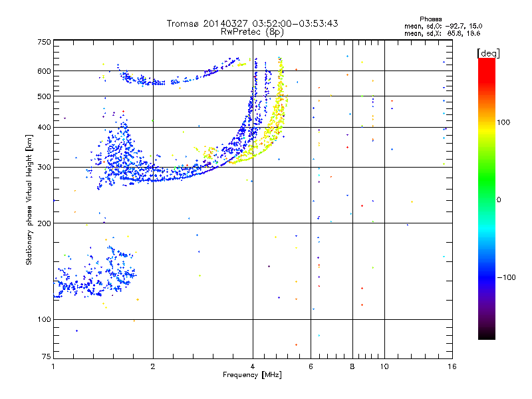Click the 300 height axis tick label
This screenshot has height=399, width=532.
45,168
